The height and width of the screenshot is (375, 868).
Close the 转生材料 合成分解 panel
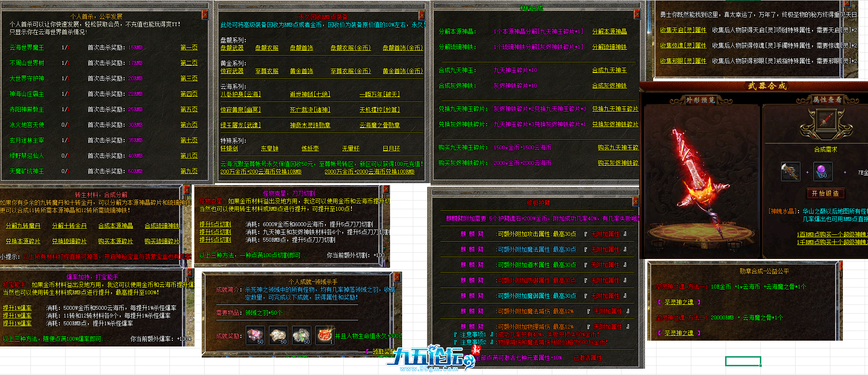[x=186, y=189]
